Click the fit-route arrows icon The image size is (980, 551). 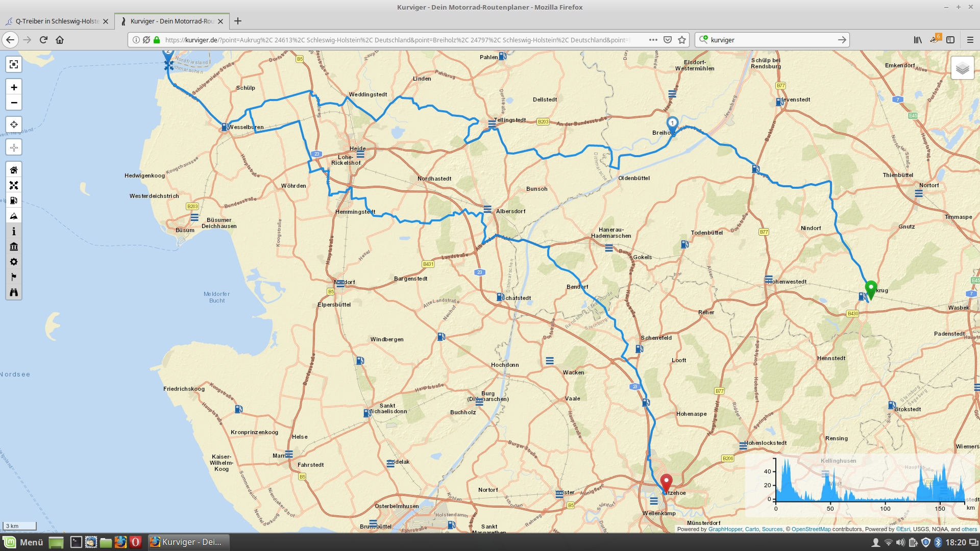point(14,185)
